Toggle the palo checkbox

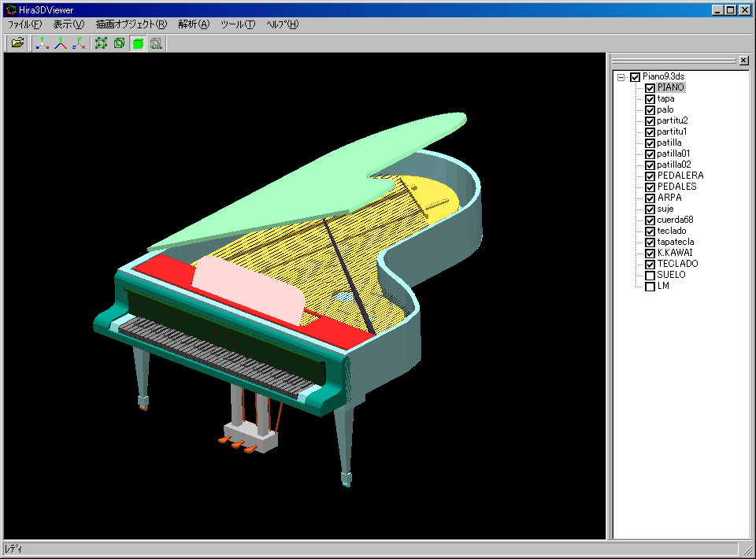[x=650, y=110]
